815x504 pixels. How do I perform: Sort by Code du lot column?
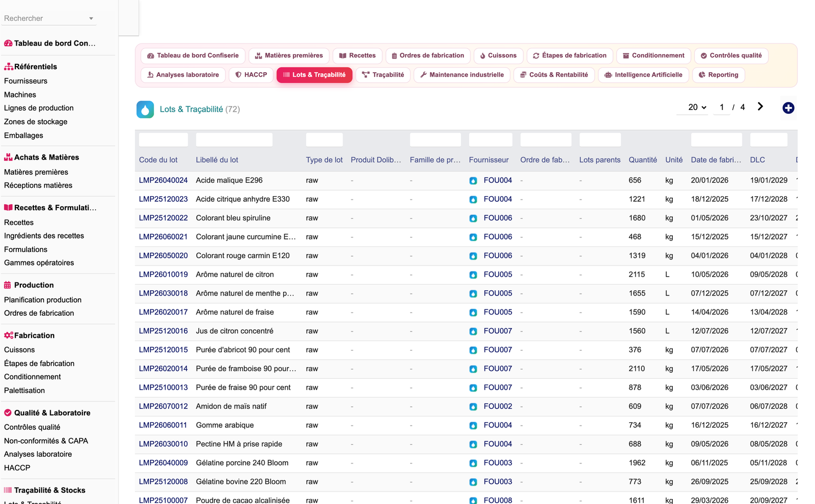tap(158, 160)
